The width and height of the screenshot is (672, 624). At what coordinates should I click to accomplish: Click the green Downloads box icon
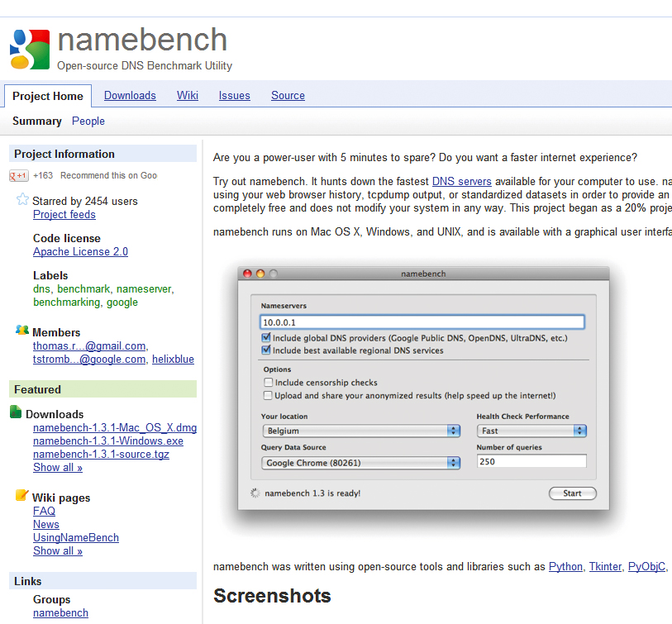(16, 412)
